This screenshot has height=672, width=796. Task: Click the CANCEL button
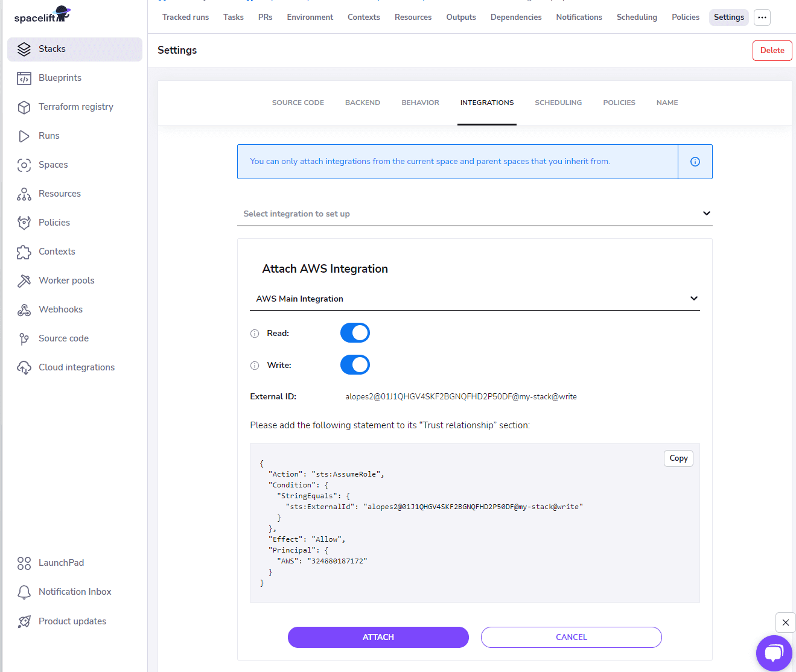[572, 638]
